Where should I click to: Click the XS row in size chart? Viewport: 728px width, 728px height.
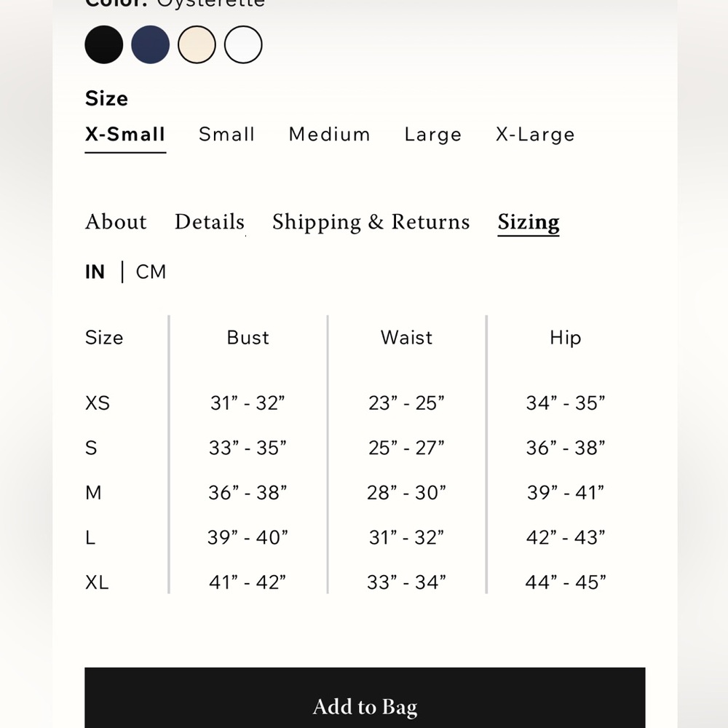pos(346,403)
